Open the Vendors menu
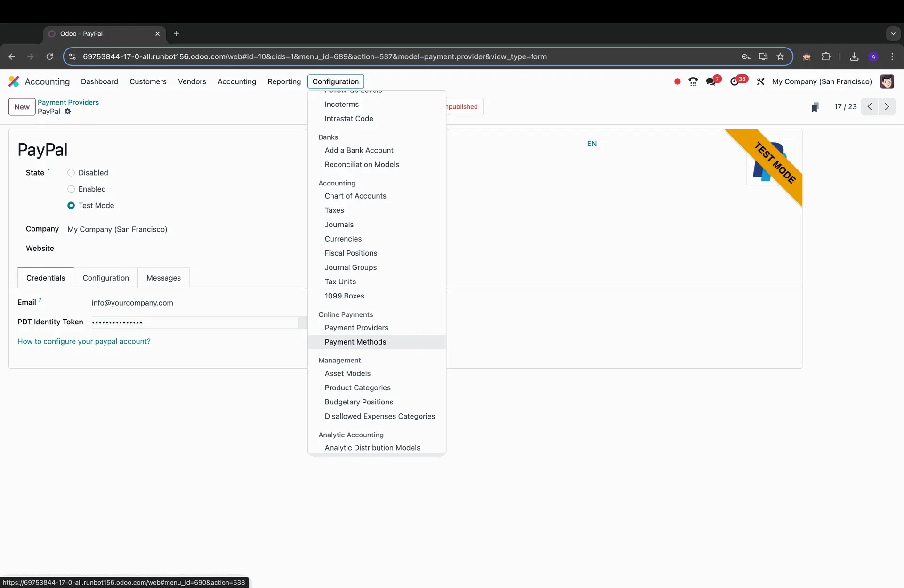This screenshot has height=588, width=904. [x=192, y=81]
